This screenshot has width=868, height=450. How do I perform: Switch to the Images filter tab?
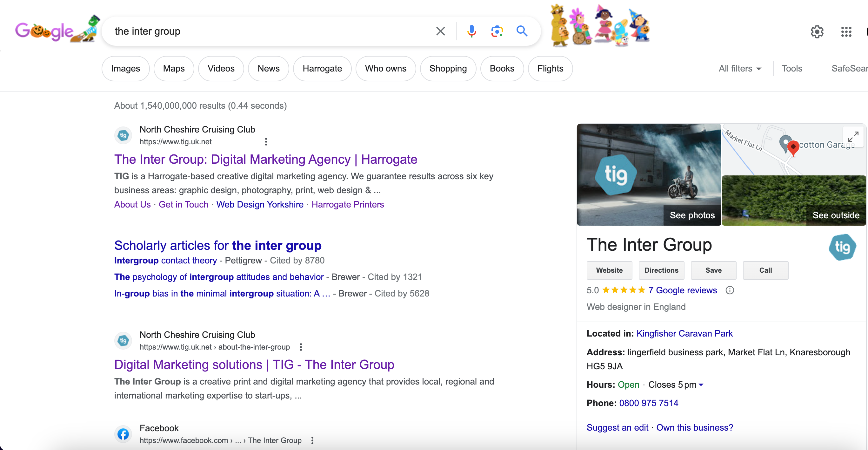click(125, 68)
